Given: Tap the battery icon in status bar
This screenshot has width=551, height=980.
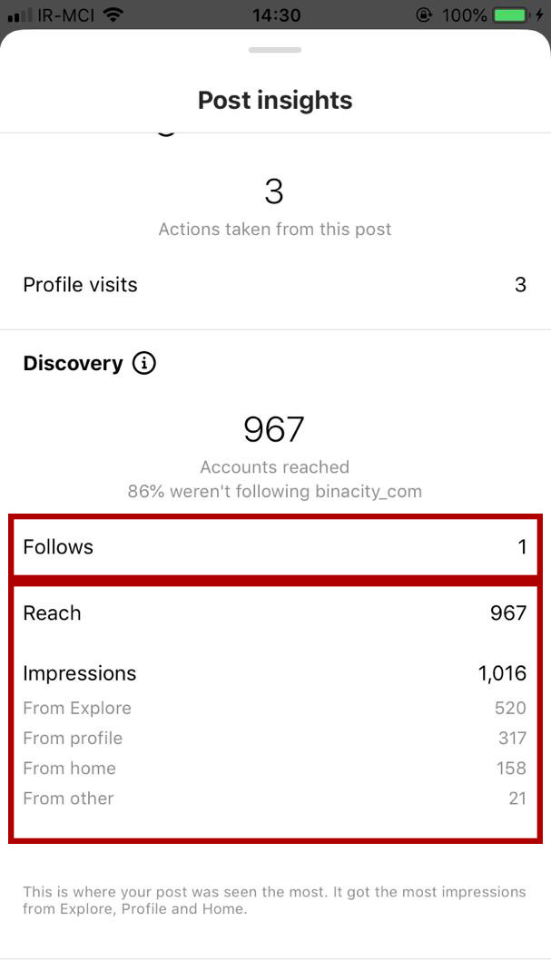Looking at the screenshot, I should [510, 15].
